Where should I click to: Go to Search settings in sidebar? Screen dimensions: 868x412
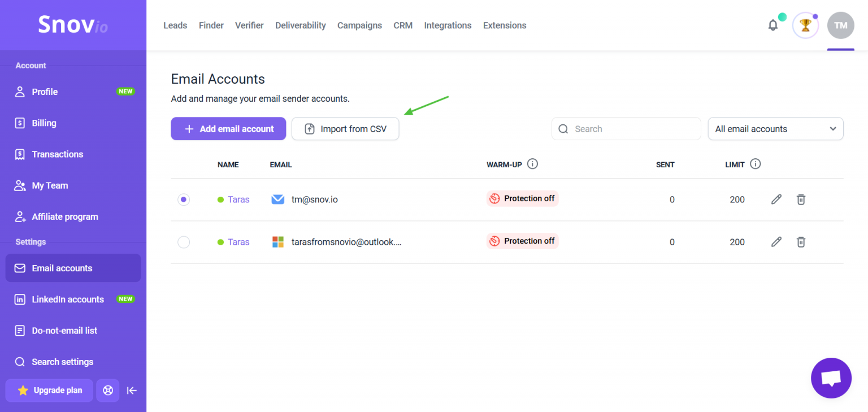73,362
